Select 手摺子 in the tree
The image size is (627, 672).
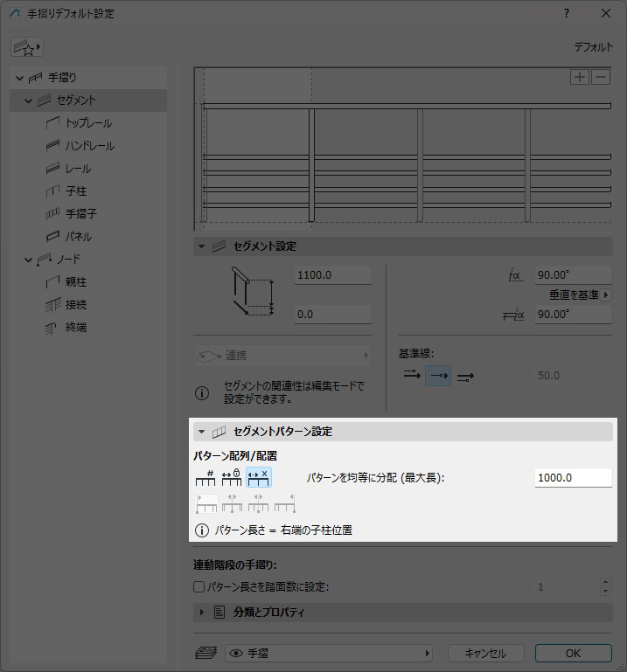click(x=80, y=214)
